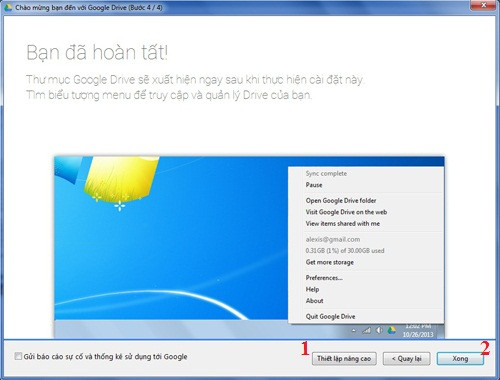Select Help in the preview menu

point(312,289)
